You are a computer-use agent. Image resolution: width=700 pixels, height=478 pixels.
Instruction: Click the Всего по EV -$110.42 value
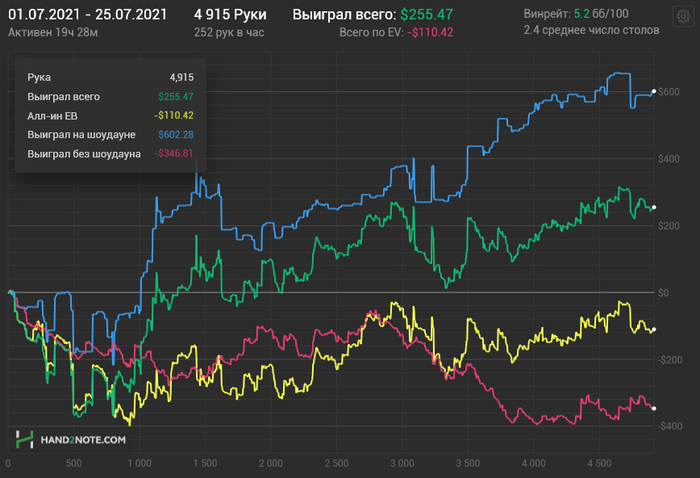tap(396, 32)
